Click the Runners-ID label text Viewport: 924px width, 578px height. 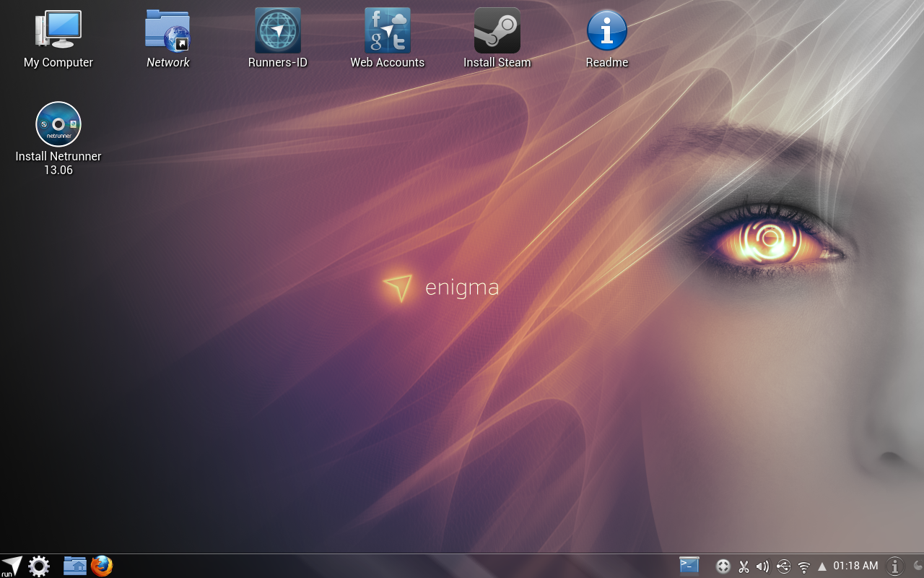278,63
